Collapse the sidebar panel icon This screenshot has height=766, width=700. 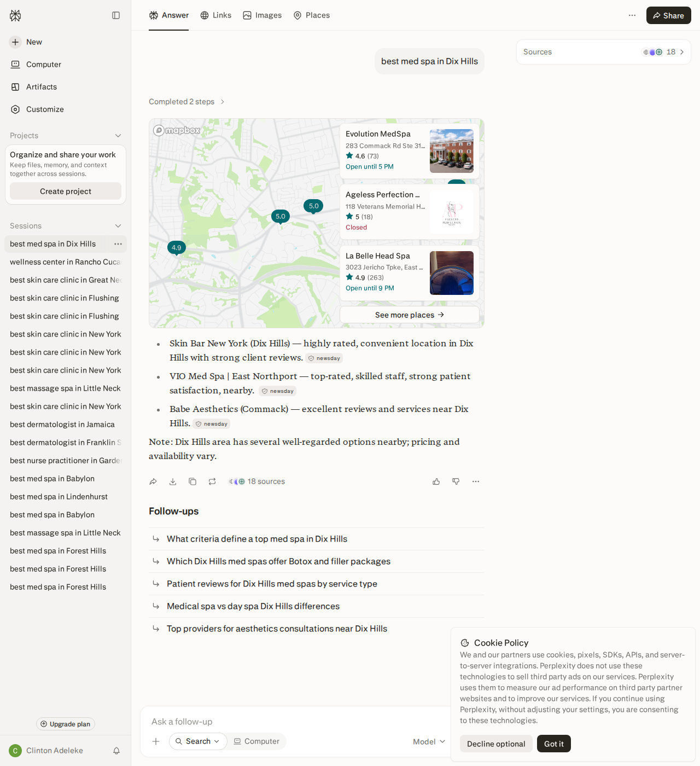[x=116, y=15]
